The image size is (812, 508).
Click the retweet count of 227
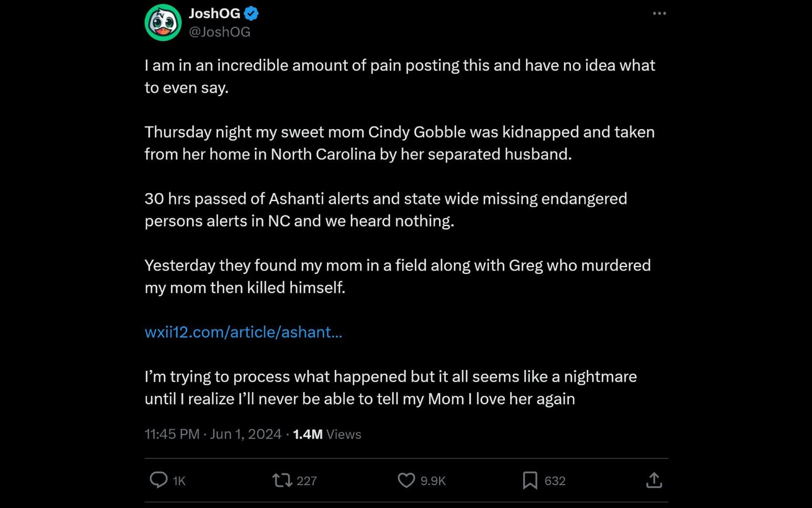[308, 480]
